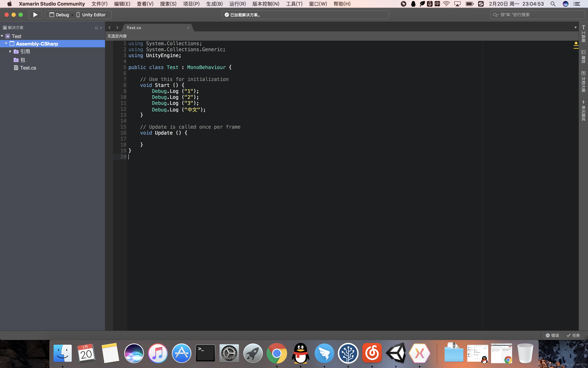
Task: Click the battery status icon
Action: [x=470, y=4]
